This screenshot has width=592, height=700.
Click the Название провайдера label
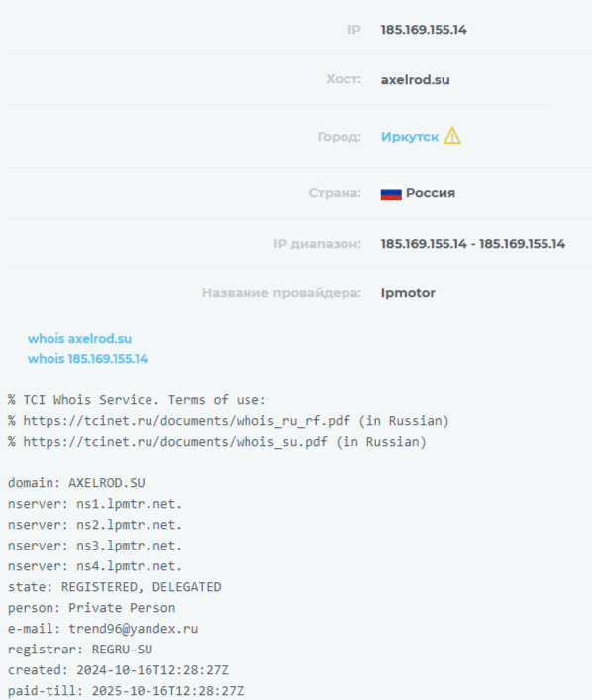pyautogui.click(x=281, y=293)
